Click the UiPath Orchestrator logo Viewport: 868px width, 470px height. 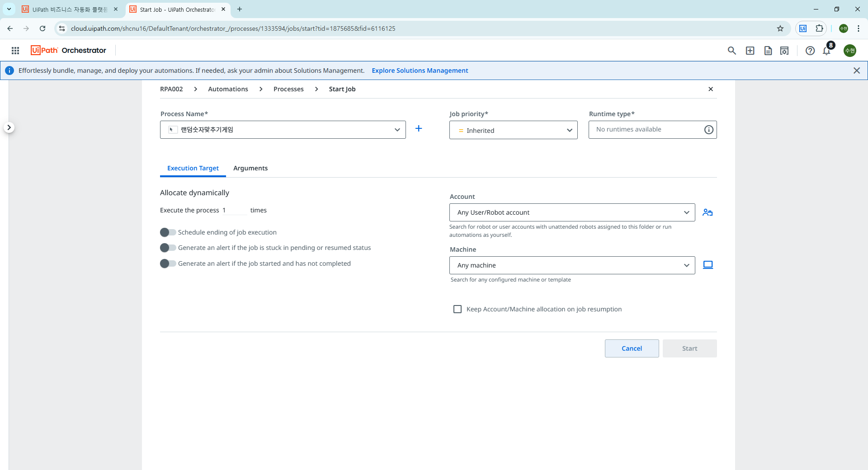tap(68, 50)
